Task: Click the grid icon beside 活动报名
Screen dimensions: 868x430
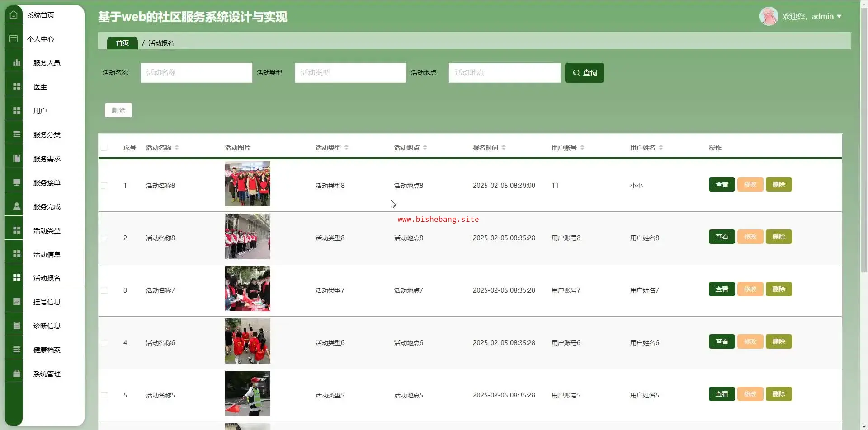Action: [17, 278]
